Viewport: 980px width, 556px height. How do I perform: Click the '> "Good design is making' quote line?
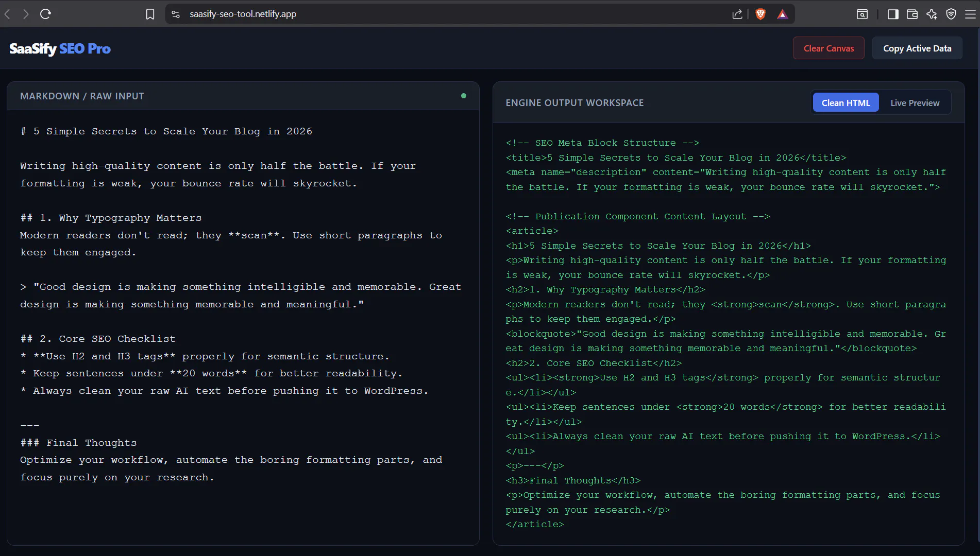pyautogui.click(x=241, y=296)
